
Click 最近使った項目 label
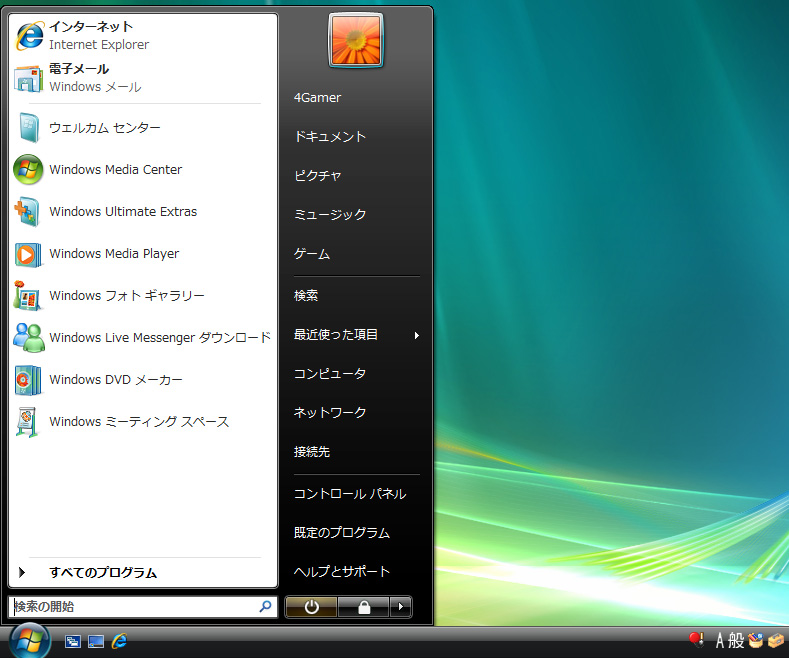[x=336, y=335]
